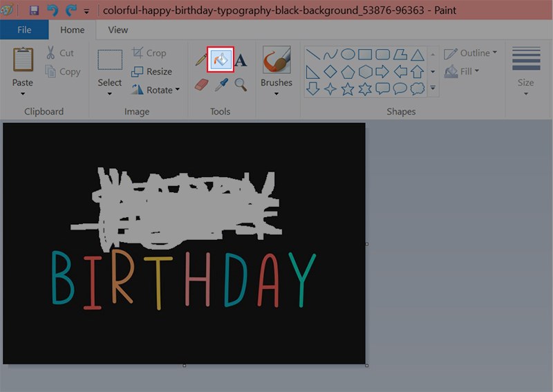Open the File menu
Image resolution: width=553 pixels, height=392 pixels.
(x=24, y=30)
